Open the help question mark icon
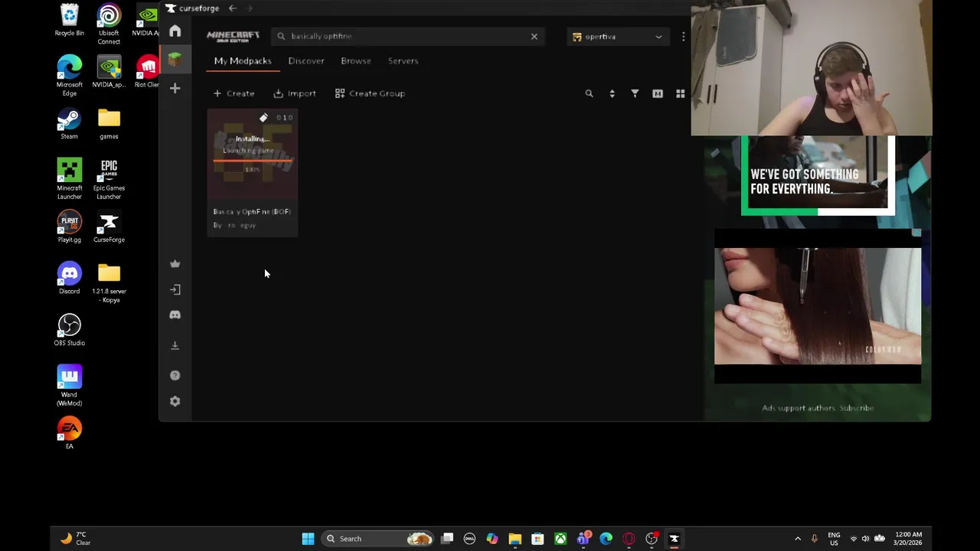 pyautogui.click(x=175, y=376)
